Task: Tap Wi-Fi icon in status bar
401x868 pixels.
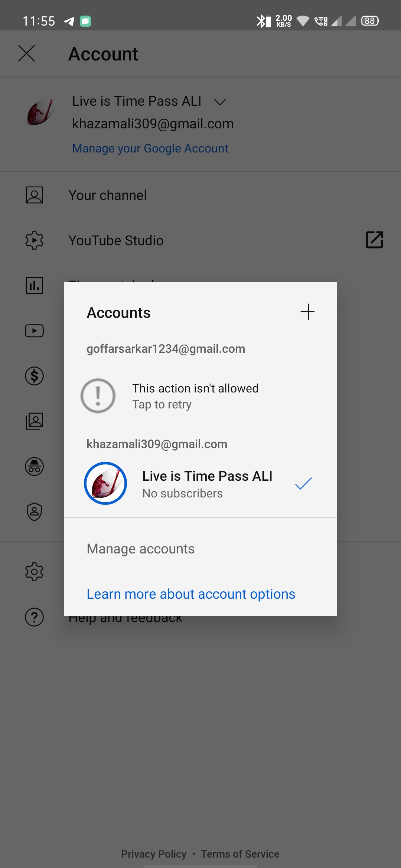Action: (303, 21)
